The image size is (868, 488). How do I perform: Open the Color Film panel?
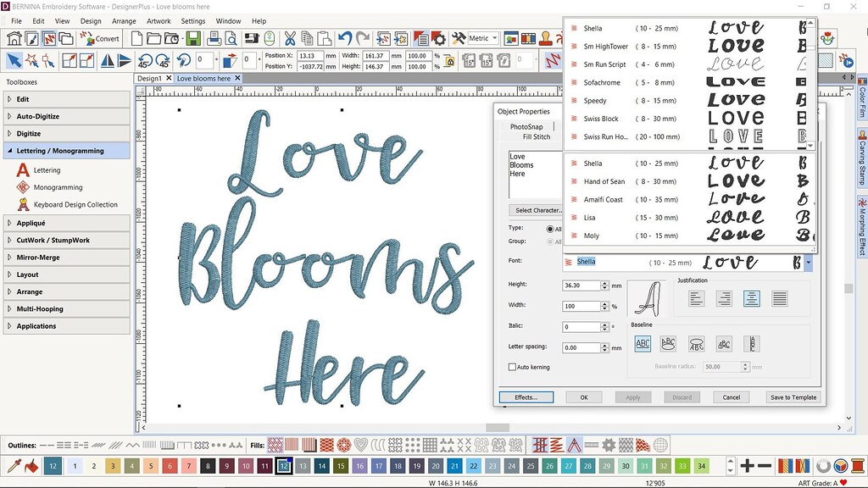[860, 102]
